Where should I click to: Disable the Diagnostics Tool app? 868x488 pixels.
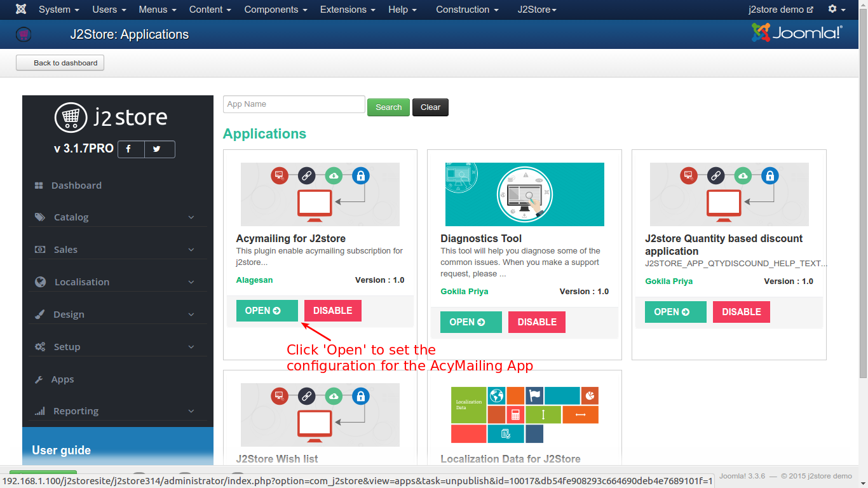537,322
